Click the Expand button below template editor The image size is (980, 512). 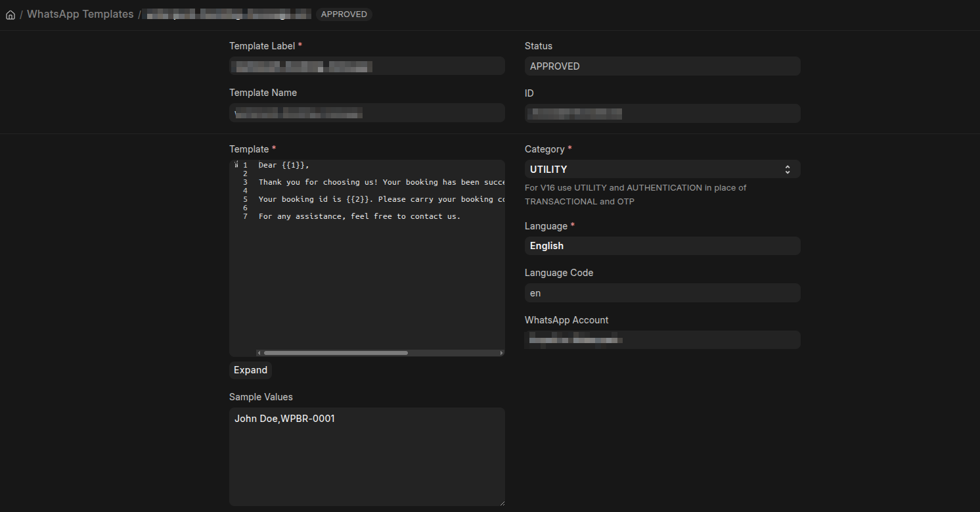(250, 370)
